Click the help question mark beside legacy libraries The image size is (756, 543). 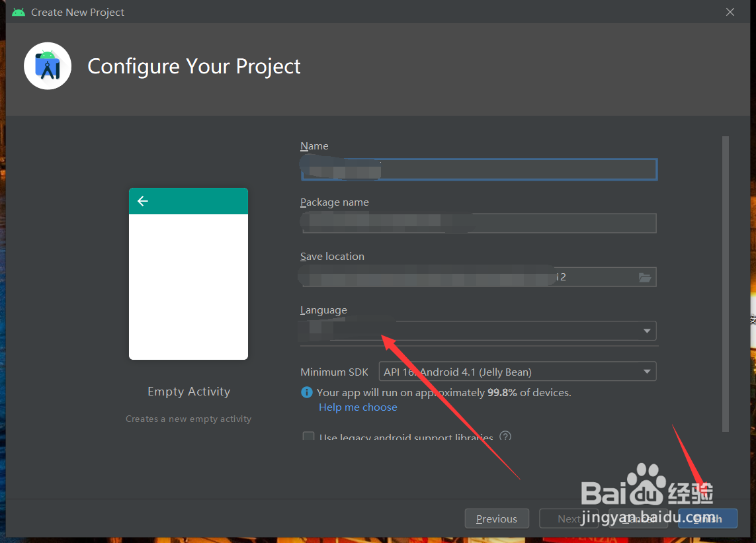pyautogui.click(x=505, y=436)
